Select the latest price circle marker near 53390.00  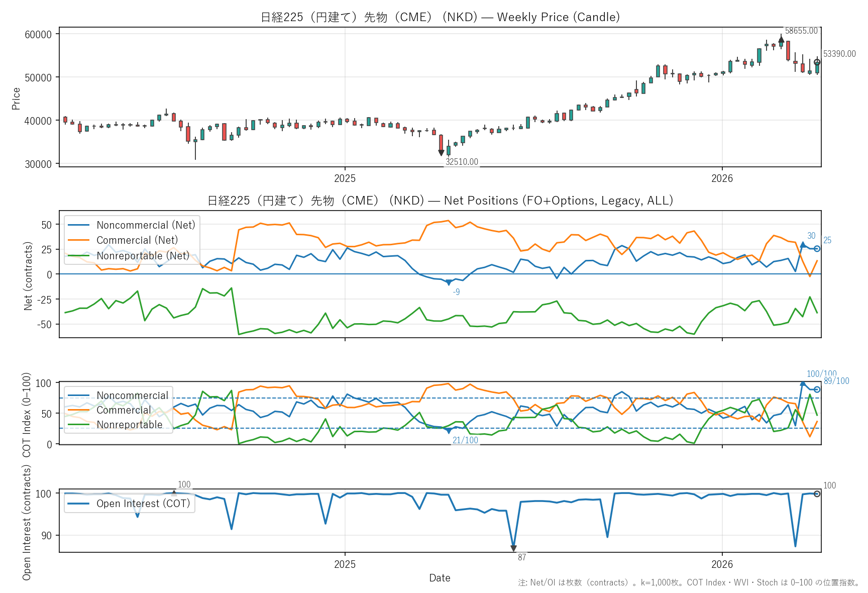[817, 62]
